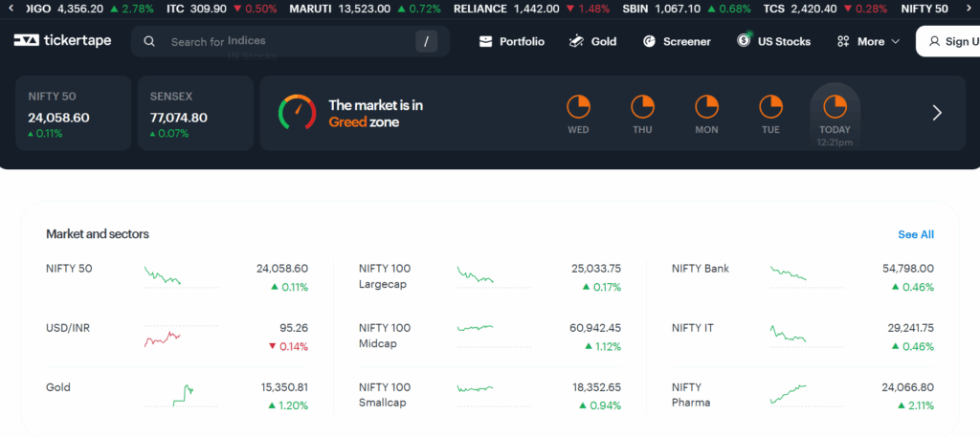980x437 pixels.
Task: Click the 60,942.45 Midcap value
Action: tap(595, 328)
